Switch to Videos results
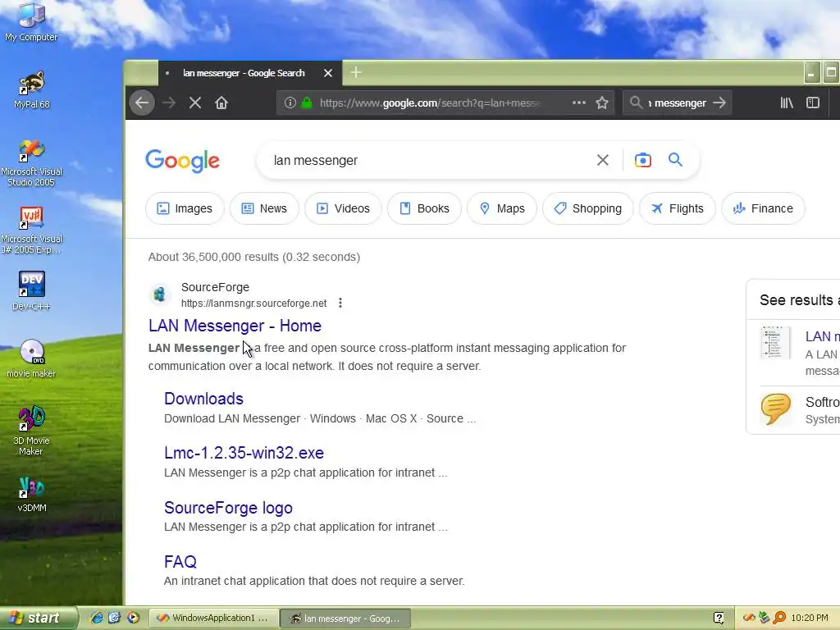This screenshot has height=630, width=840. tap(344, 208)
